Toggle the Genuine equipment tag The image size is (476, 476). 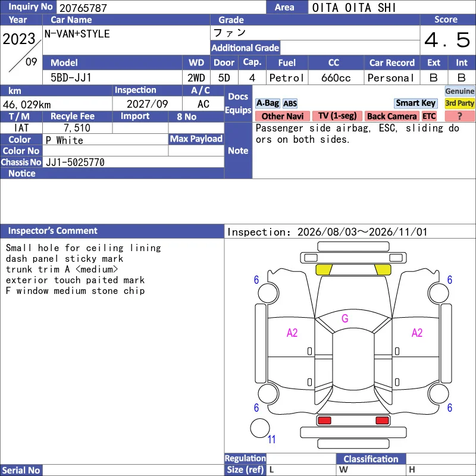pyautogui.click(x=459, y=91)
